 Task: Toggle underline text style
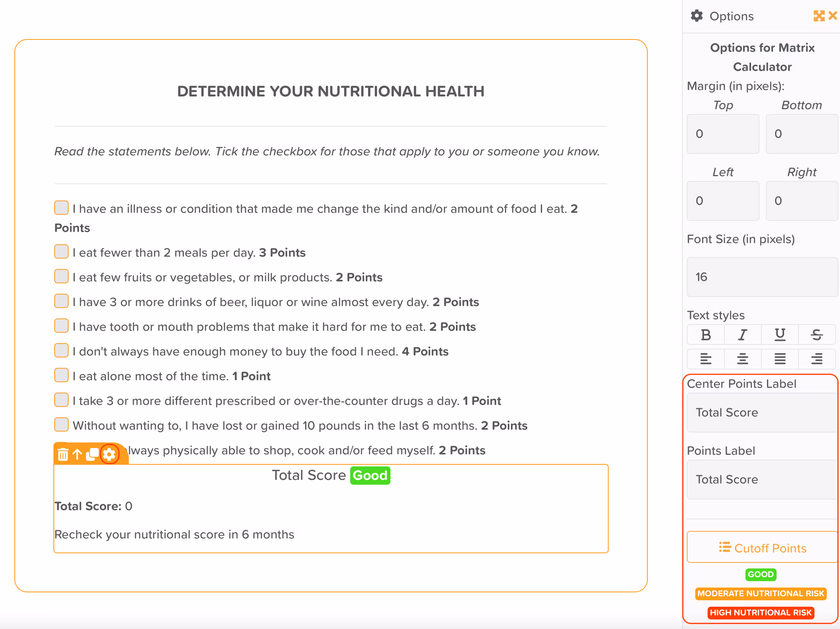[780, 335]
